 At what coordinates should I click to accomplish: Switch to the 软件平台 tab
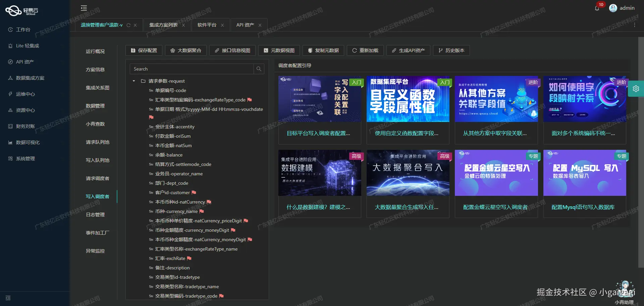point(207,25)
